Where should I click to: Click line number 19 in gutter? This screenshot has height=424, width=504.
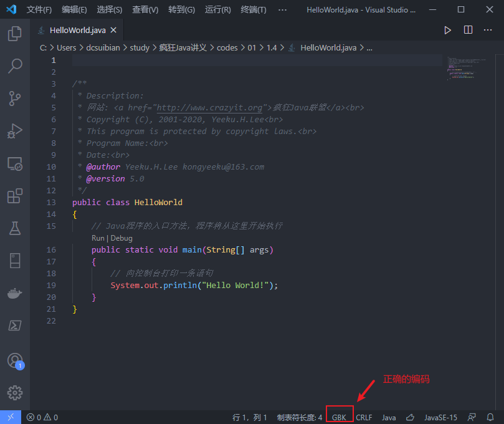click(51, 286)
